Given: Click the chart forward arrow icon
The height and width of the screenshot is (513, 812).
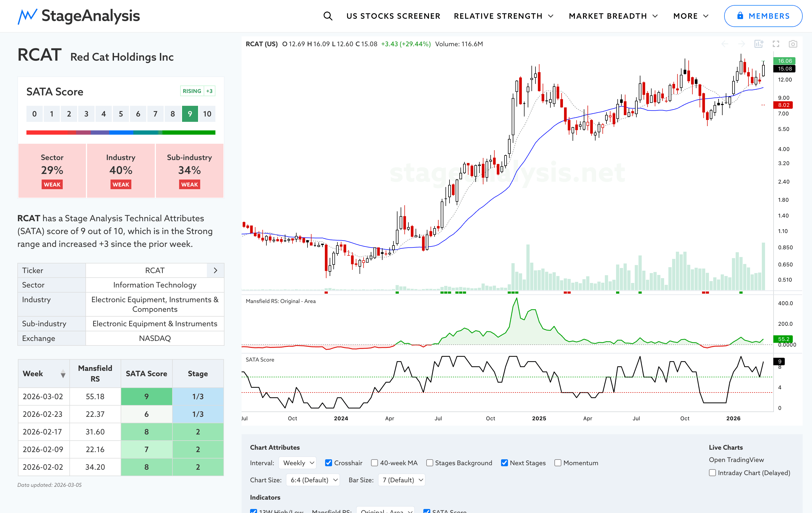Looking at the screenshot, I should pos(742,44).
